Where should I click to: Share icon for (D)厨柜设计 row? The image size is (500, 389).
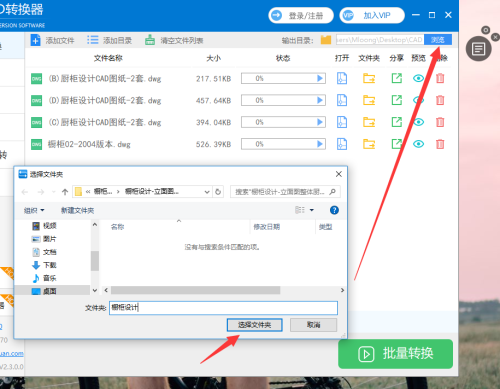coord(396,100)
